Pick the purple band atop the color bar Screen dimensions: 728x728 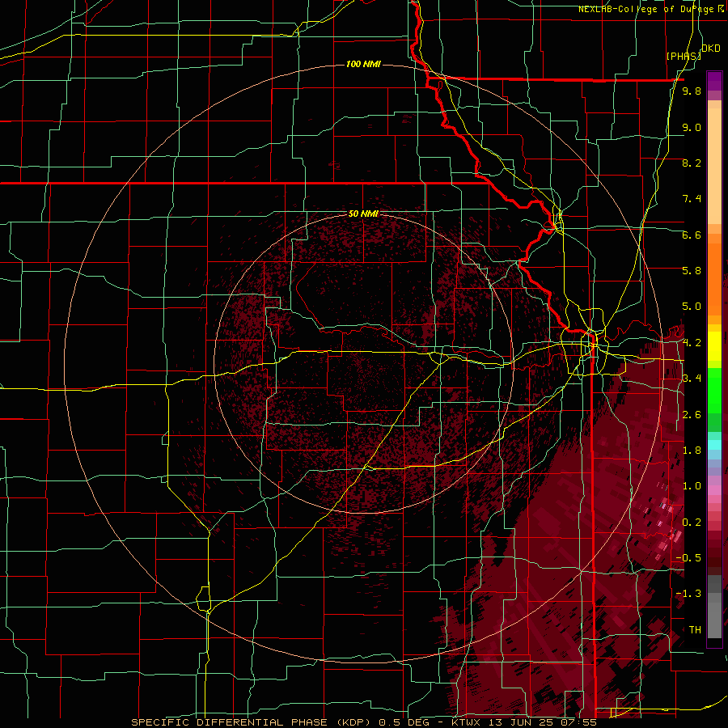point(714,81)
